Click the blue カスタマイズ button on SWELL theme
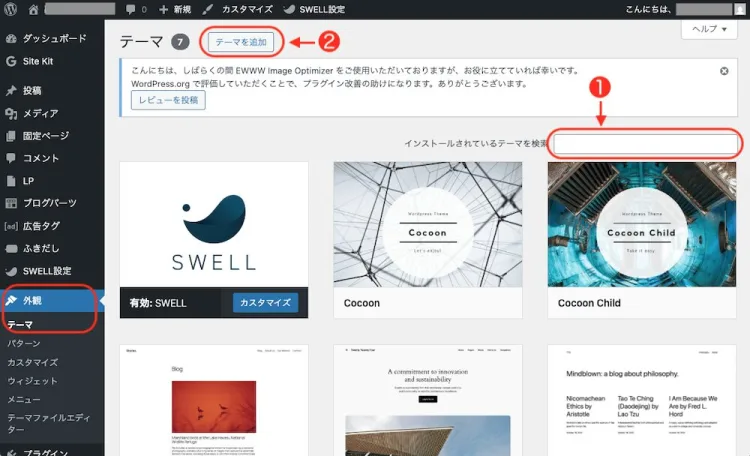 [x=265, y=303]
